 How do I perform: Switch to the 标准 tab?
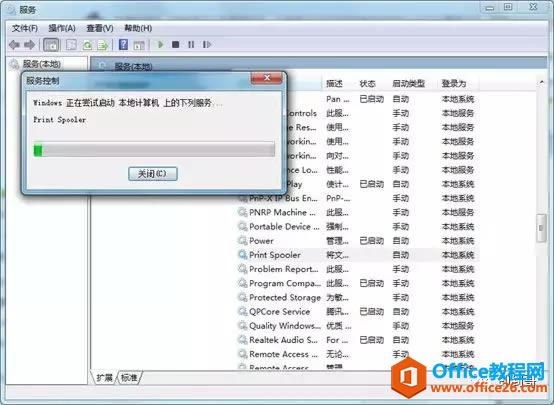129,378
